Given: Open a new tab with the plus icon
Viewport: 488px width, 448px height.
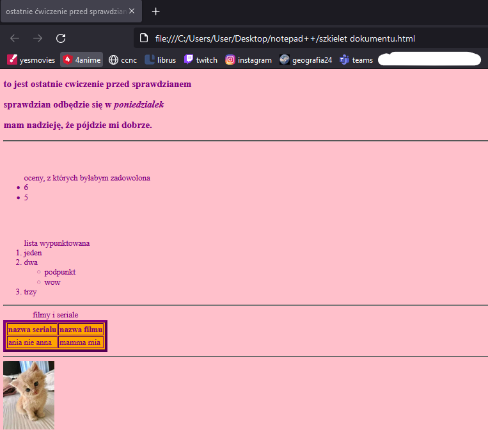Looking at the screenshot, I should click(155, 12).
